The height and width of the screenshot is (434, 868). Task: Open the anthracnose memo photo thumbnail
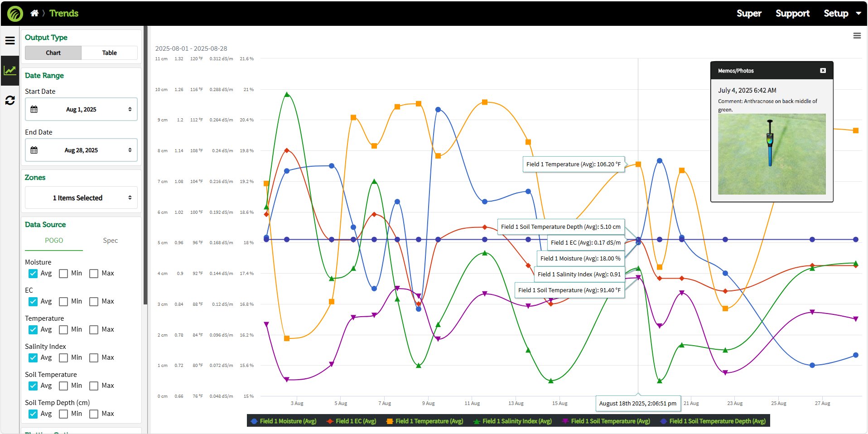(772, 154)
